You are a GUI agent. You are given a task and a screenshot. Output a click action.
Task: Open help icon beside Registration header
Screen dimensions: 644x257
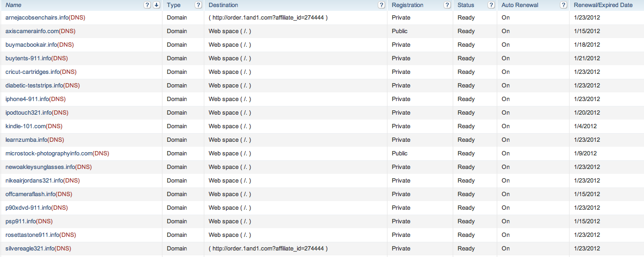447,5
